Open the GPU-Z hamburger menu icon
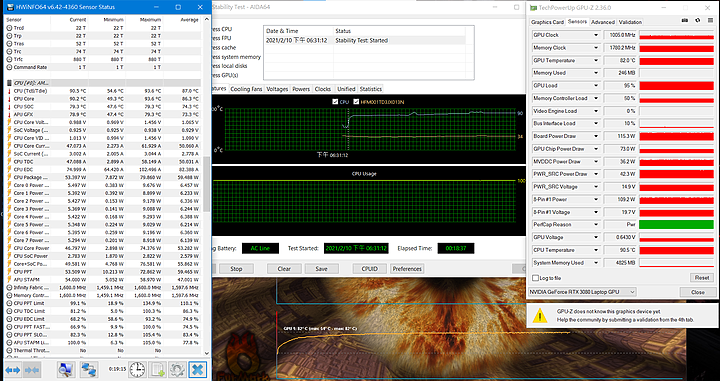This screenshot has width=720, height=381. 710,21
